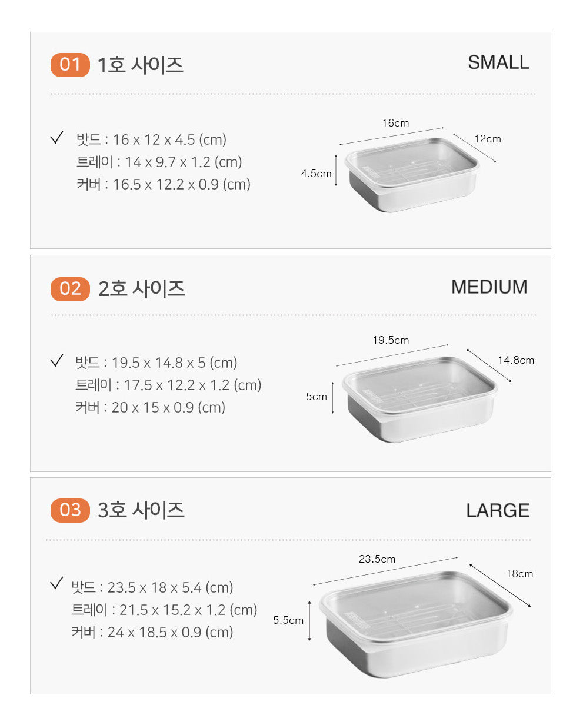This screenshot has height=728, width=583.
Task: Click the 19.5cm width label
Action: point(391,340)
